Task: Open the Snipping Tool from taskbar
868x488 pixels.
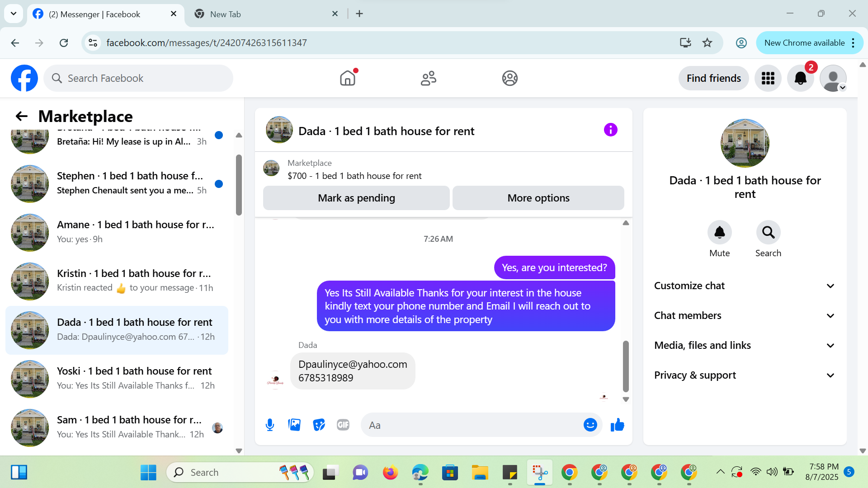Action: 539,473
